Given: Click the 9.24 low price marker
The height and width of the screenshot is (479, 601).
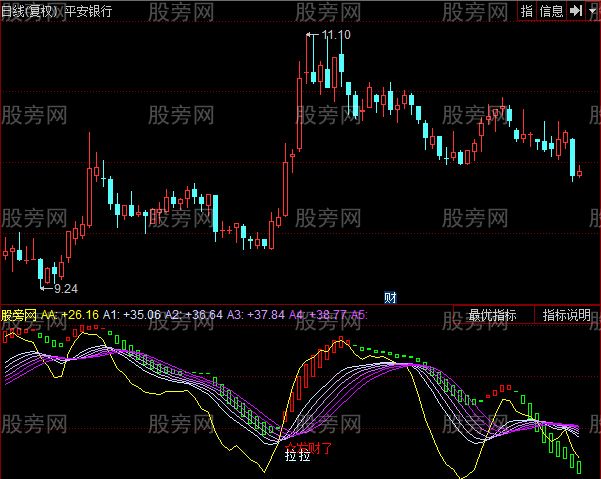Looking at the screenshot, I should (x=65, y=288).
